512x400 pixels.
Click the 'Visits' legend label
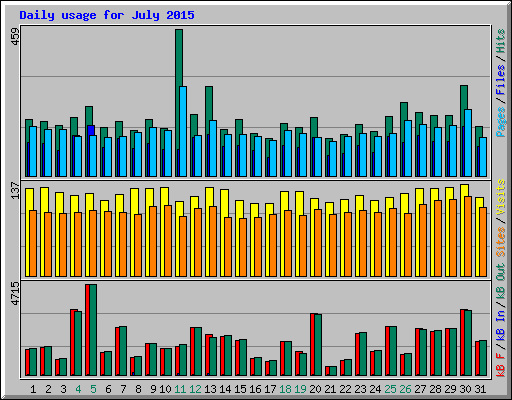pyautogui.click(x=501, y=197)
